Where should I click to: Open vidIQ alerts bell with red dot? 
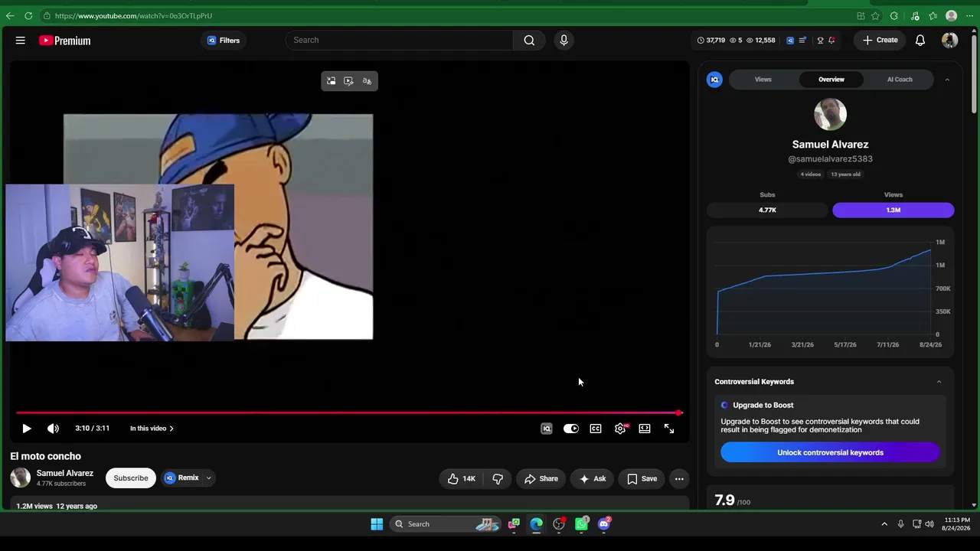(x=831, y=41)
